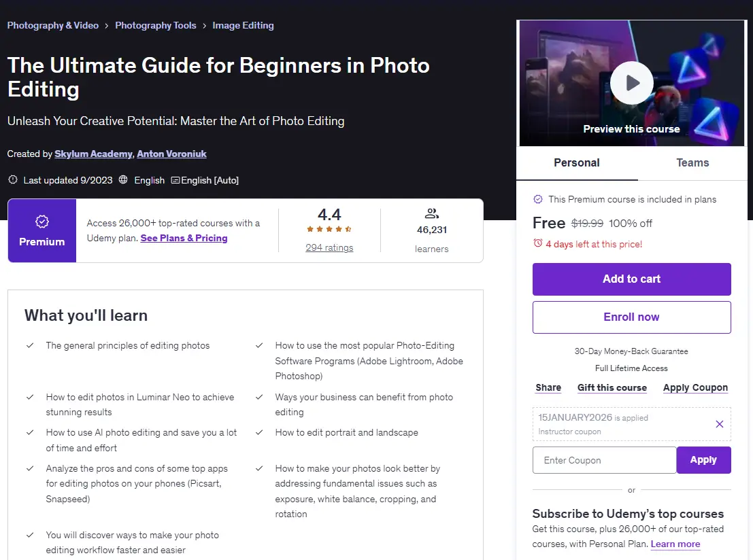Open Skylum Academy instructor profile
Image resolution: width=753 pixels, height=560 pixels.
click(93, 154)
